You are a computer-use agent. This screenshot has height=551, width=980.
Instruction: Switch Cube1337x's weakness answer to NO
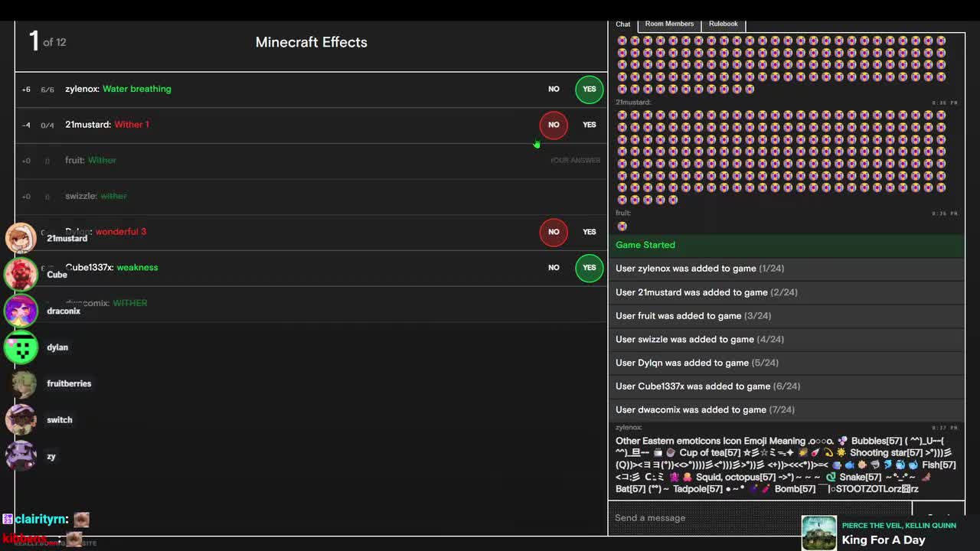pos(554,268)
